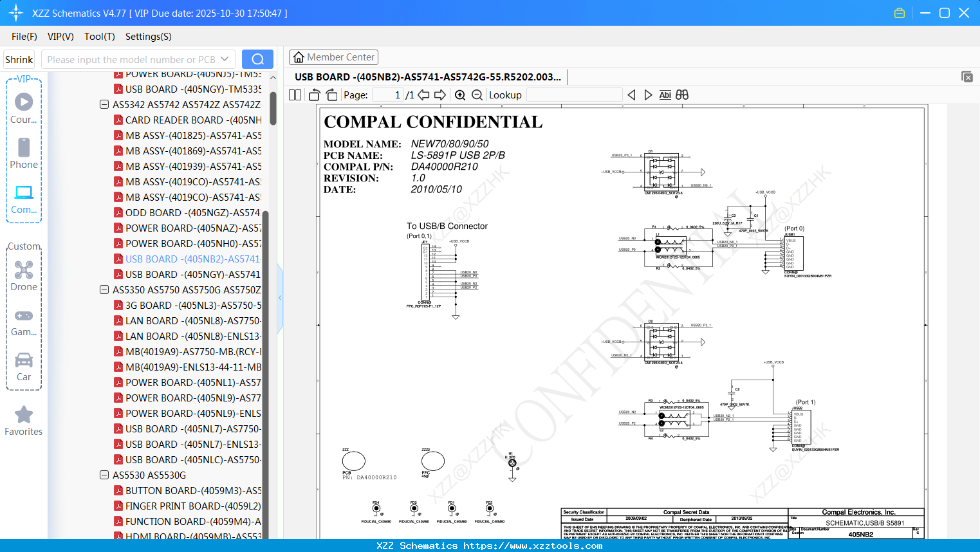The height and width of the screenshot is (552, 980).
Task: Open MB ASSY-(401939)-AS5741 file
Action: [x=188, y=166]
